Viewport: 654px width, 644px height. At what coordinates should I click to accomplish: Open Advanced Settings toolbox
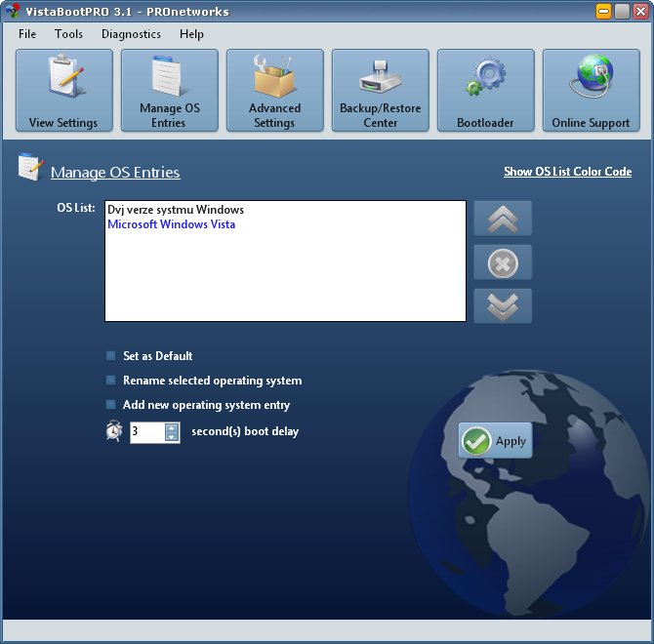click(275, 90)
